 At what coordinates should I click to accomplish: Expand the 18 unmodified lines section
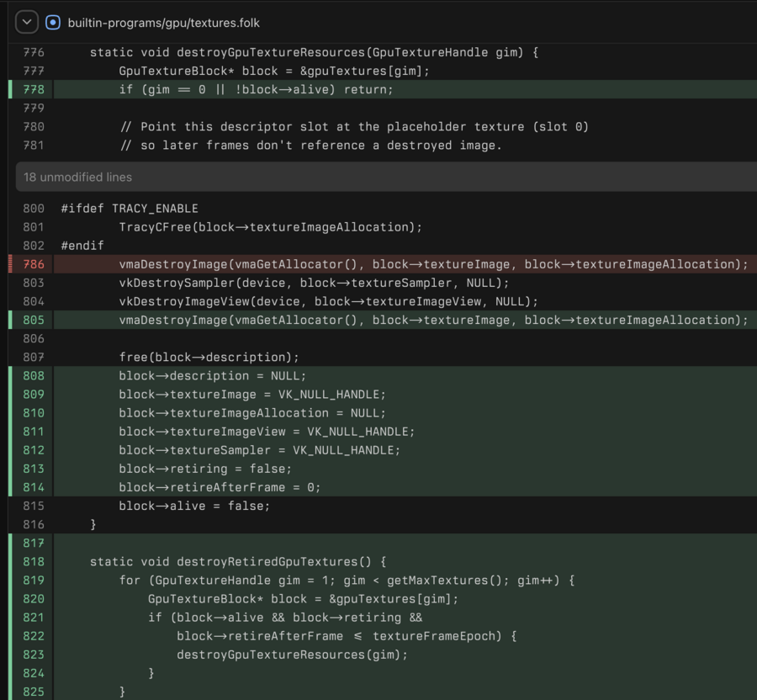click(x=386, y=177)
